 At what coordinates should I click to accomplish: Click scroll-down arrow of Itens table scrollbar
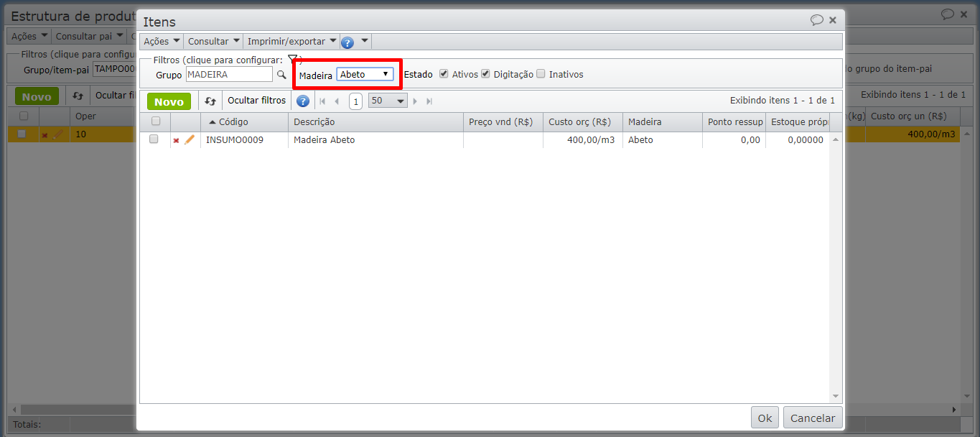tap(835, 396)
